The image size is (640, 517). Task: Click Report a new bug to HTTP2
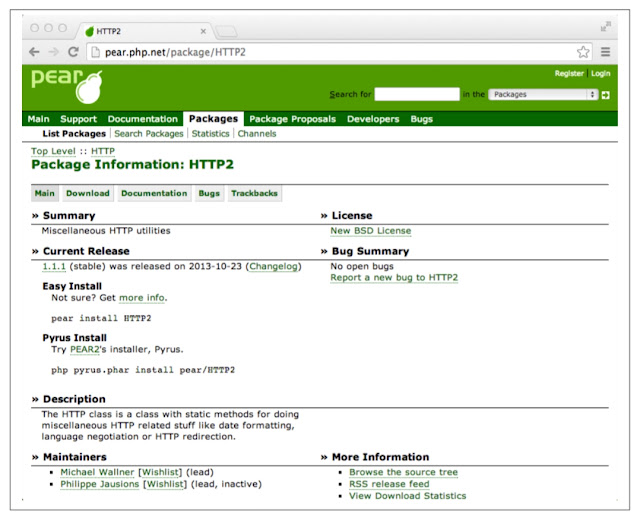394,277
